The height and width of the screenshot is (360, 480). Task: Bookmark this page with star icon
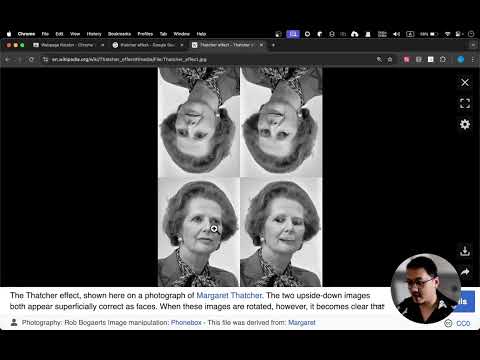coord(389,59)
